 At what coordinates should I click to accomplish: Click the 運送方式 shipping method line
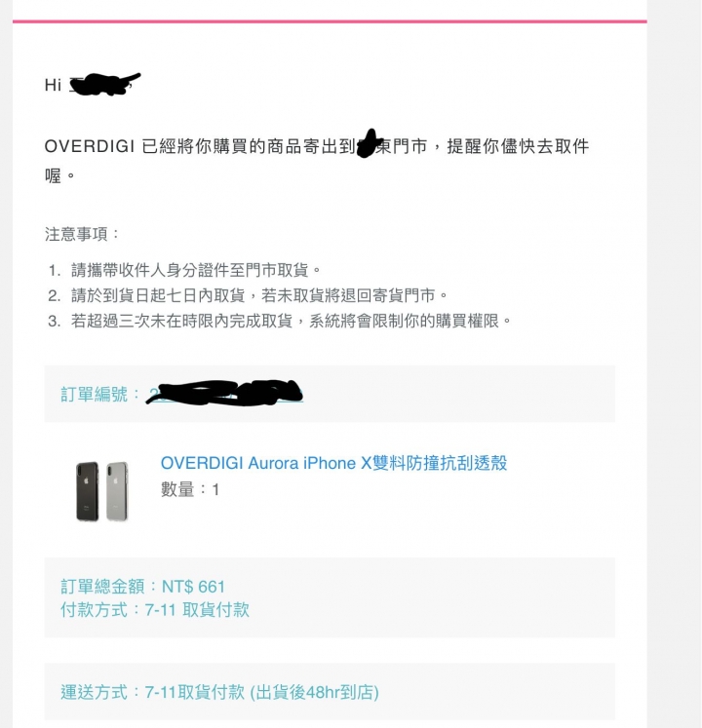(219, 692)
